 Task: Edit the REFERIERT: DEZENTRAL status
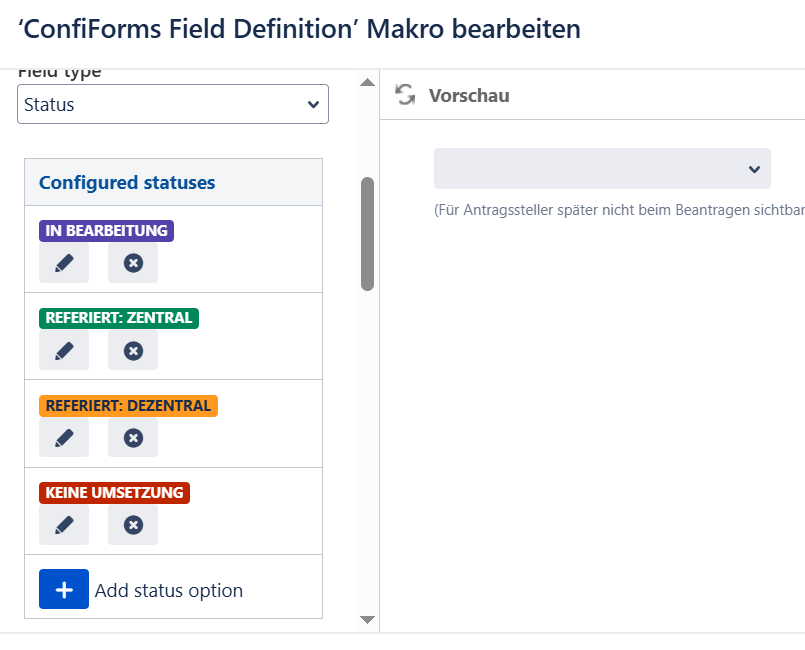(x=64, y=438)
